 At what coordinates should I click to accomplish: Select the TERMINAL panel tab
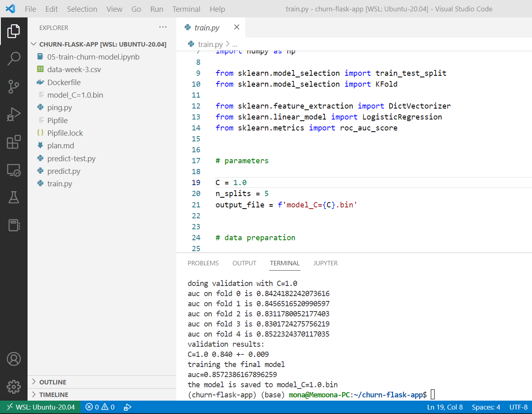point(285,263)
